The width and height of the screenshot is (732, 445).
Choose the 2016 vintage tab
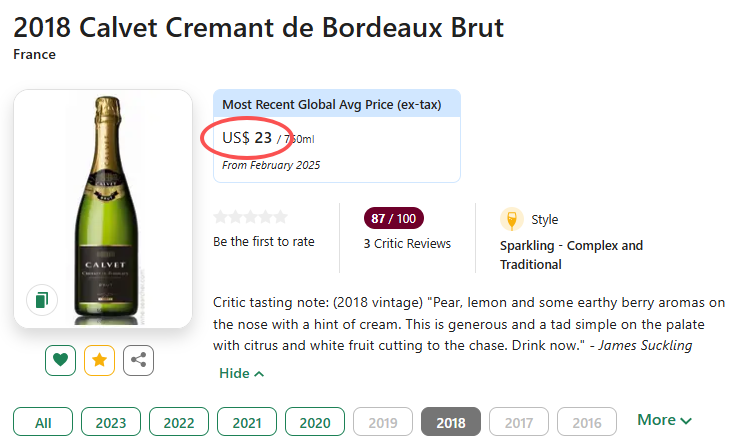coord(587,422)
